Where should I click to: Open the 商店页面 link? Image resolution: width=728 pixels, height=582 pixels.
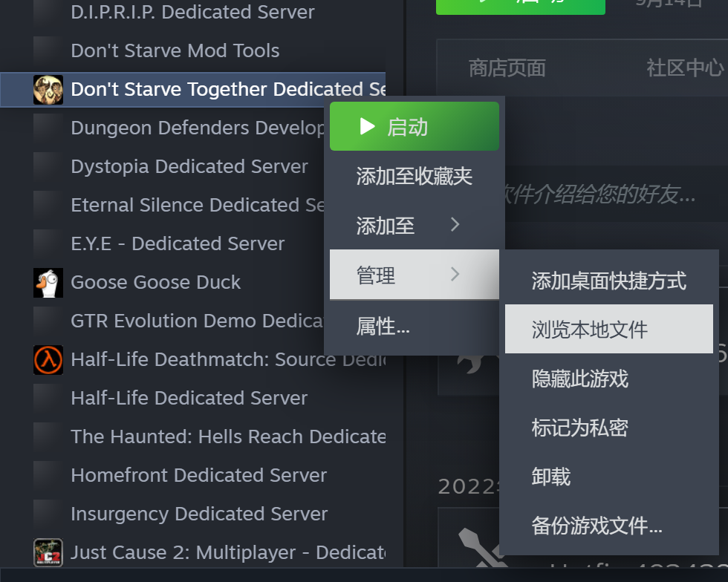[507, 68]
